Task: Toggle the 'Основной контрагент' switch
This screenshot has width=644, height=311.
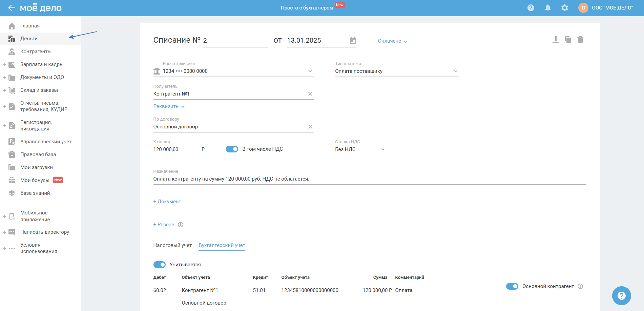Action: point(512,286)
